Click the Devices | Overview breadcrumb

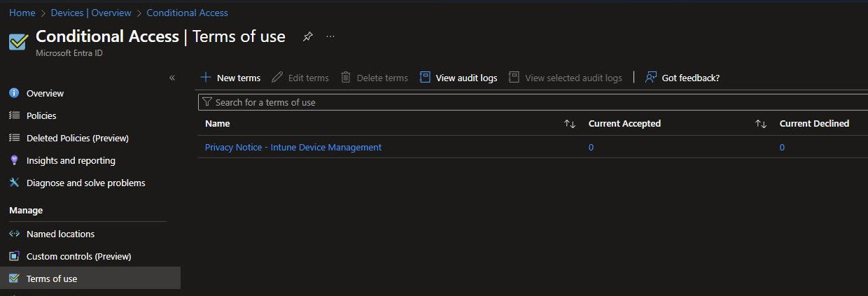(91, 13)
